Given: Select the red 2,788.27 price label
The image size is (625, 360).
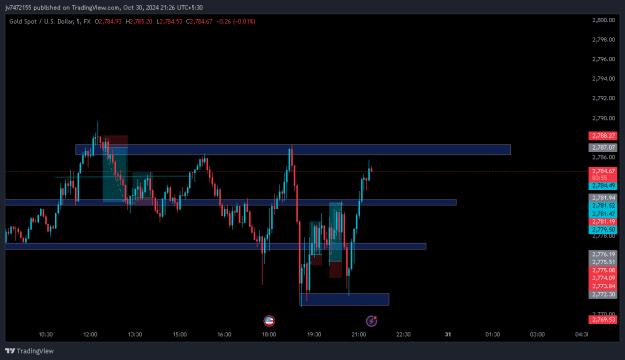Looking at the screenshot, I should click(x=603, y=136).
